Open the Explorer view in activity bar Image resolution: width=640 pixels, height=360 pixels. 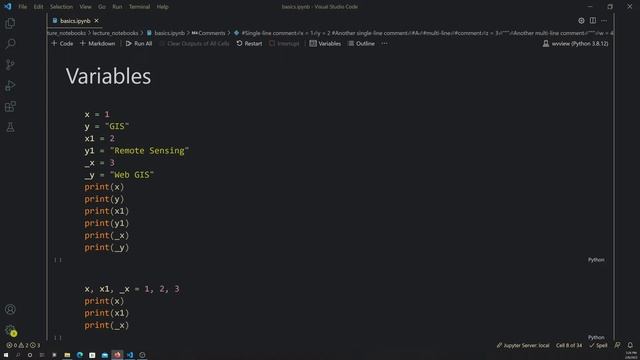[10, 23]
